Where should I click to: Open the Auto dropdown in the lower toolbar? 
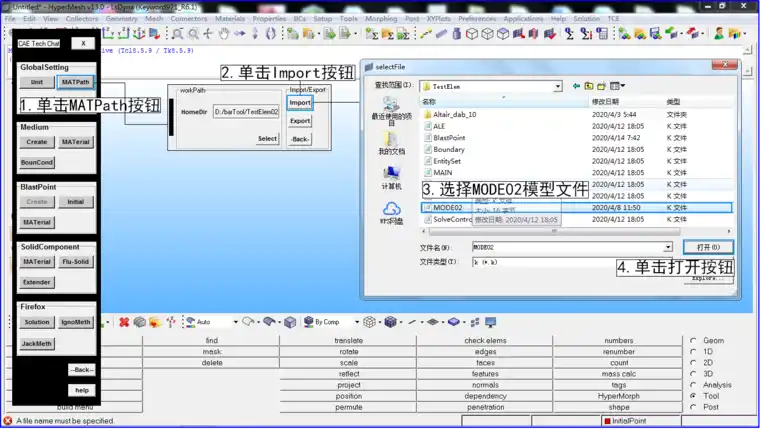coord(236,322)
